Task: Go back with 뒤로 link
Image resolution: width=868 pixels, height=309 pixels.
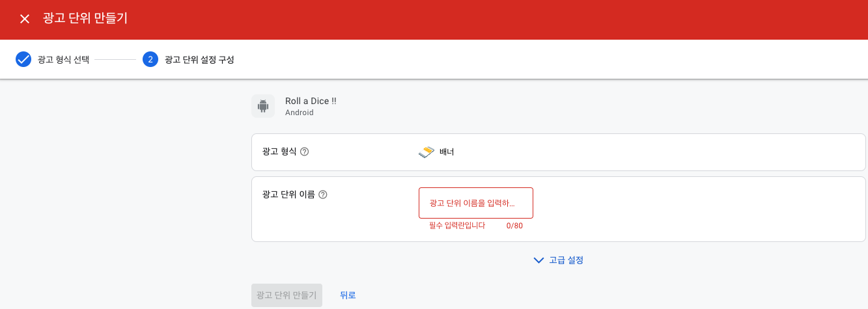Action: pos(348,295)
